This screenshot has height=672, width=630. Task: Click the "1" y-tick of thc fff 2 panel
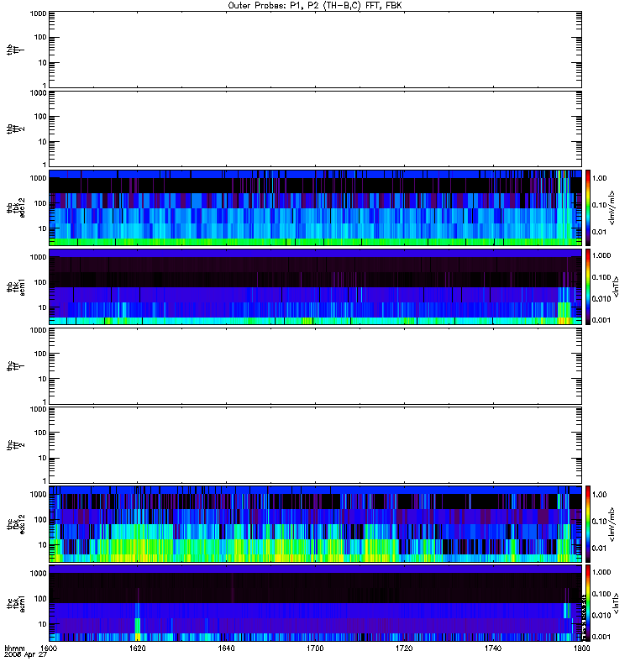pyautogui.click(x=45, y=480)
